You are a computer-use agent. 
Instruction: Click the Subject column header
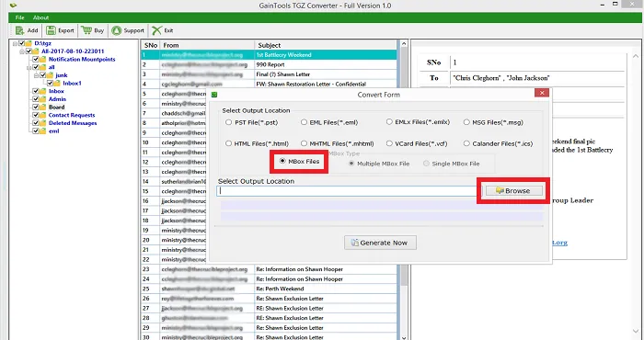tap(326, 45)
